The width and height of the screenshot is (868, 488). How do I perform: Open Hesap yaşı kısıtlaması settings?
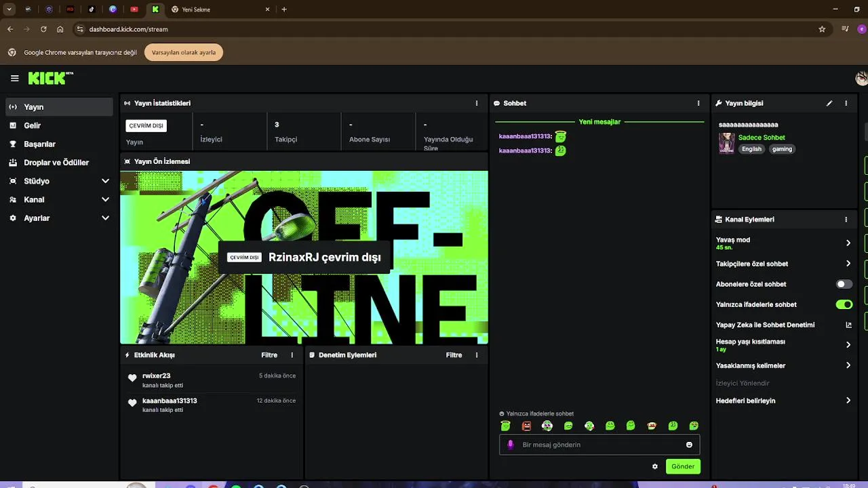click(784, 345)
